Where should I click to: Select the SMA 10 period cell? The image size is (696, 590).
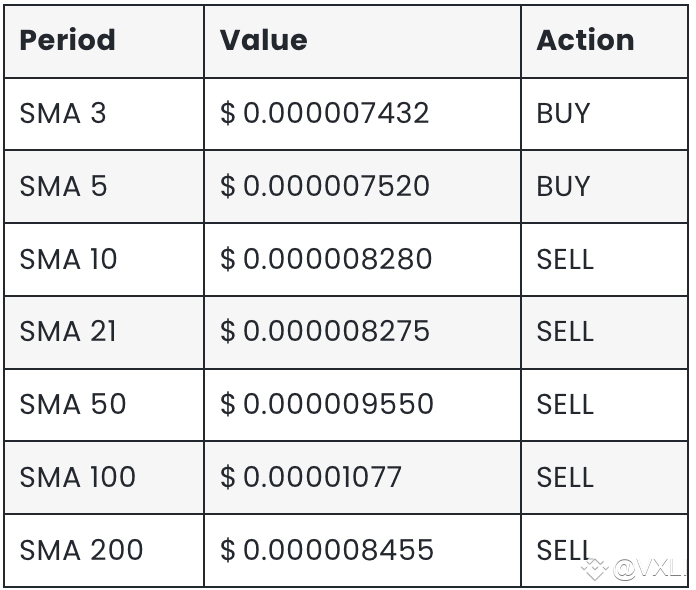pos(68,259)
